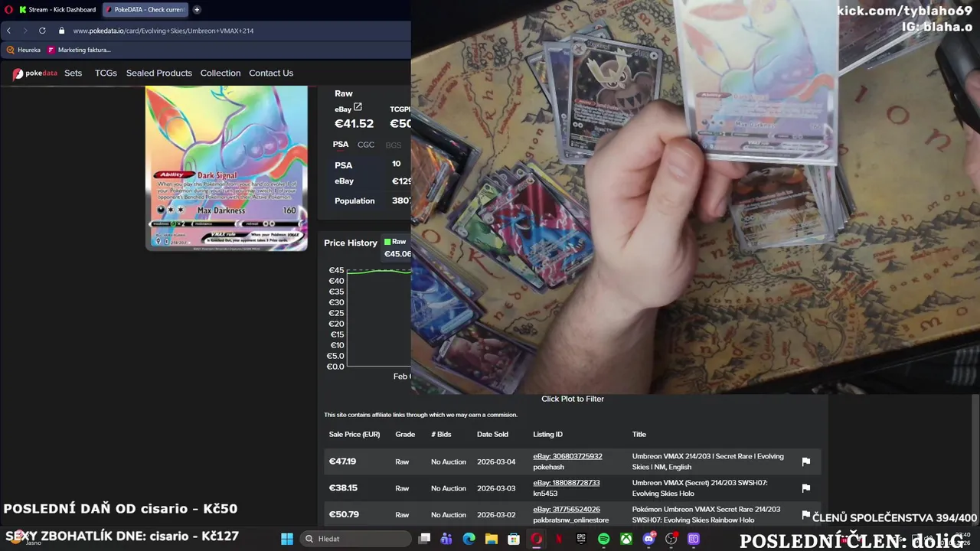Open Spotify from the taskbar
The width and height of the screenshot is (980, 551).
pos(603,539)
